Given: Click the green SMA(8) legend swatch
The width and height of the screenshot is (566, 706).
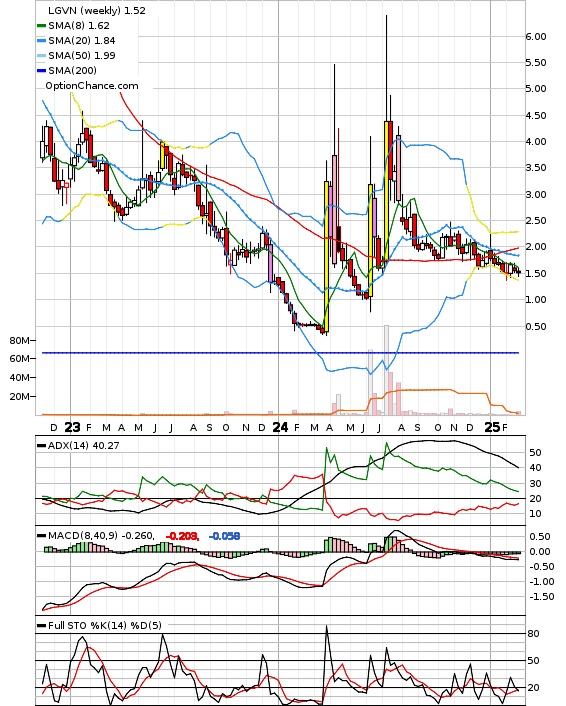Looking at the screenshot, I should tap(41, 26).
